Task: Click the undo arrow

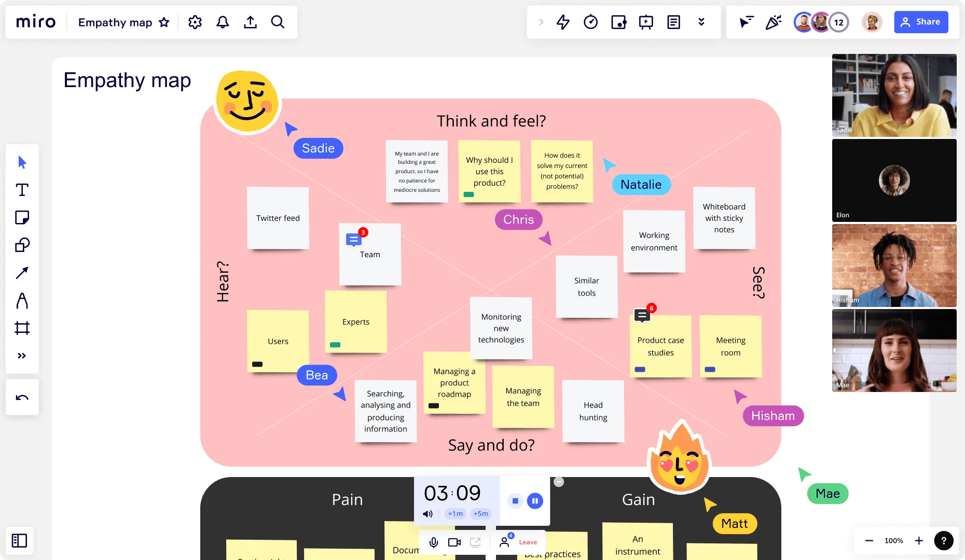Action: tap(22, 398)
